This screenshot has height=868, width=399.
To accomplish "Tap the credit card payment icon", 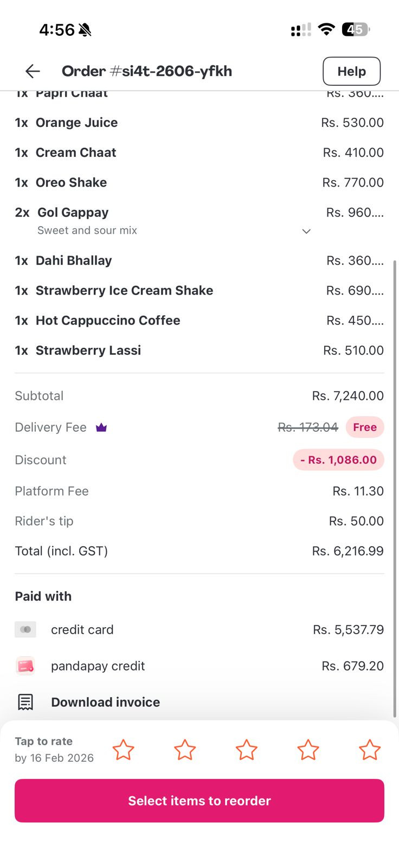I will point(25,629).
